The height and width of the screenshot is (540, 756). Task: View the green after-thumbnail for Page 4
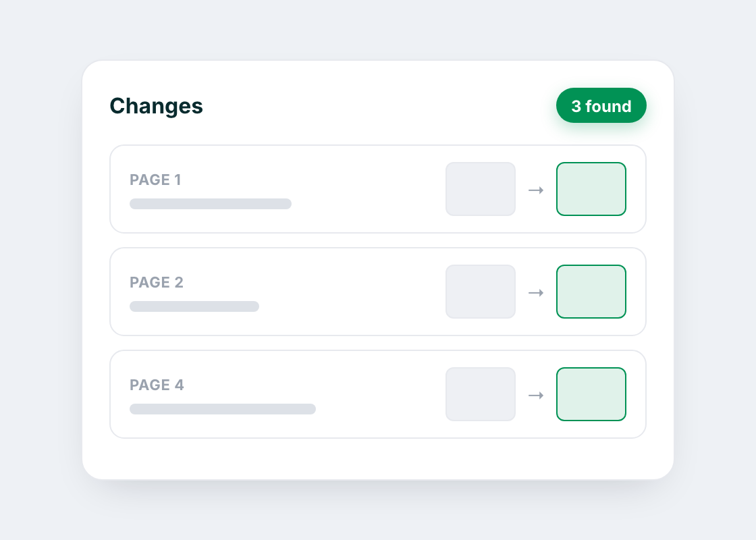(x=591, y=394)
